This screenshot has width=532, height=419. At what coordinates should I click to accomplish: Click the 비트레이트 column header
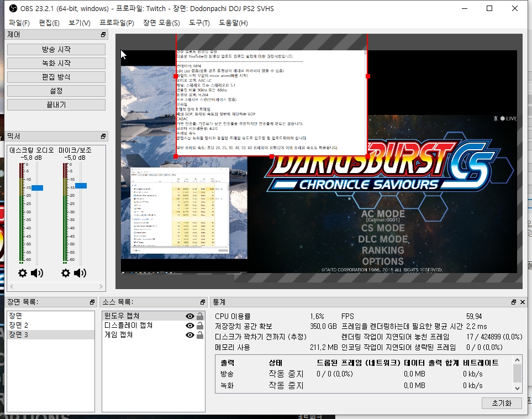[481, 363]
